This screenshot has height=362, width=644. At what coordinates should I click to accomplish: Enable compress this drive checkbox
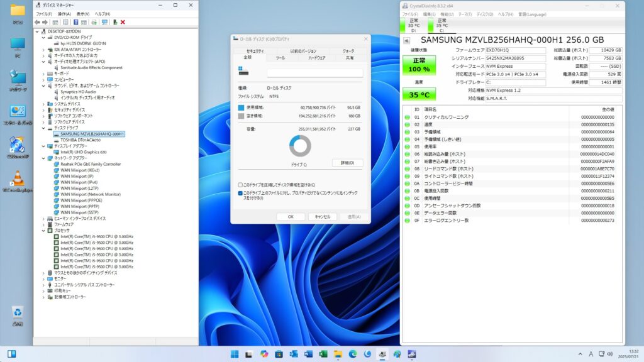(x=241, y=185)
